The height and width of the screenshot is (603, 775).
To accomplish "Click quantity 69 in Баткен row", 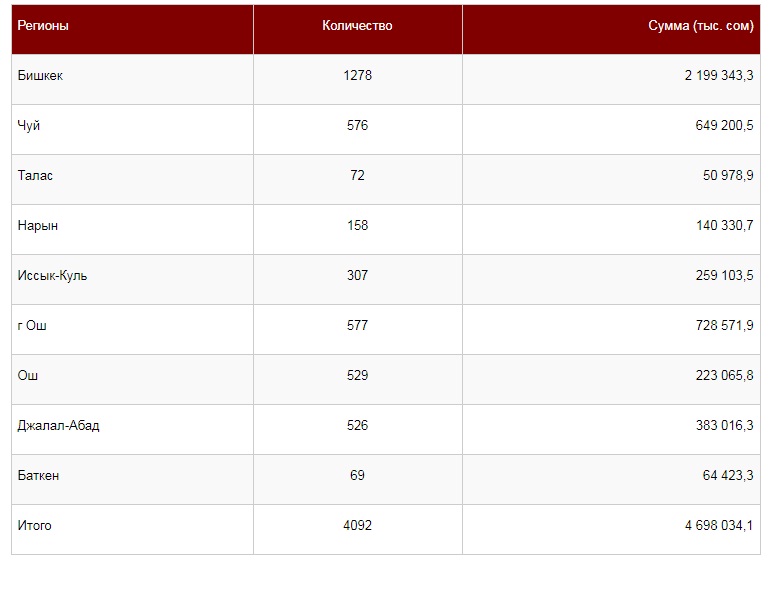I will (357, 475).
